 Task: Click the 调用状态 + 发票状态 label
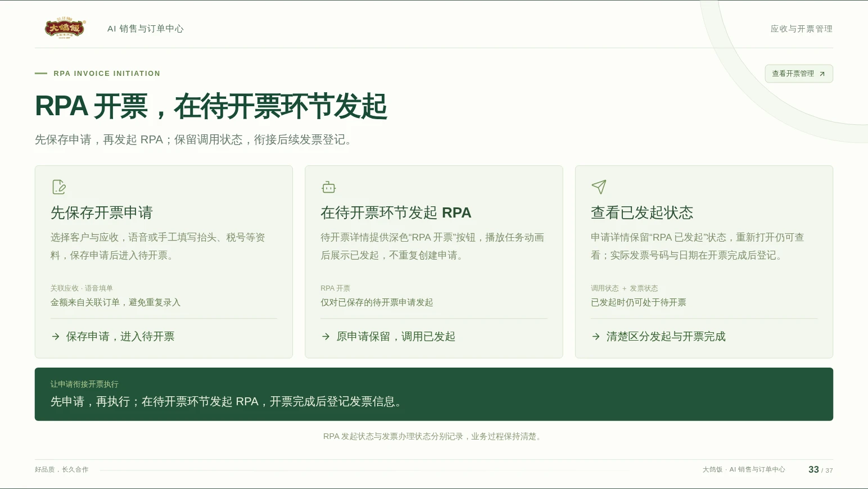624,288
